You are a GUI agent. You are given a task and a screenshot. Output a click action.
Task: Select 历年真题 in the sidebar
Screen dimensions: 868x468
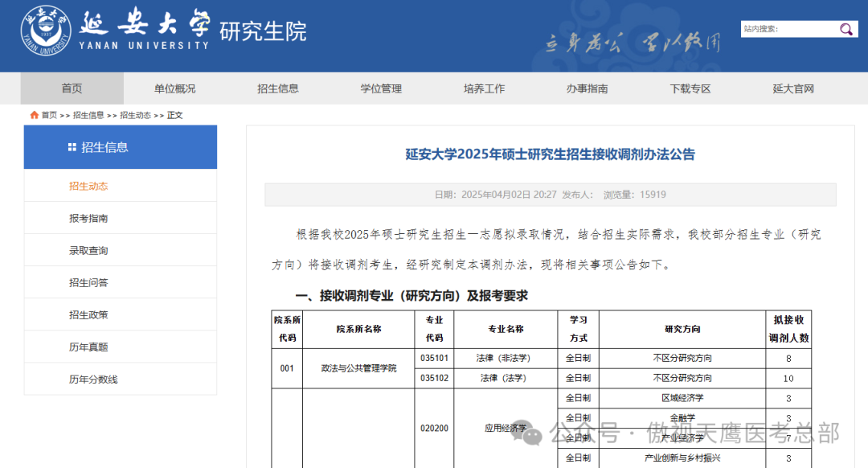pos(120,347)
